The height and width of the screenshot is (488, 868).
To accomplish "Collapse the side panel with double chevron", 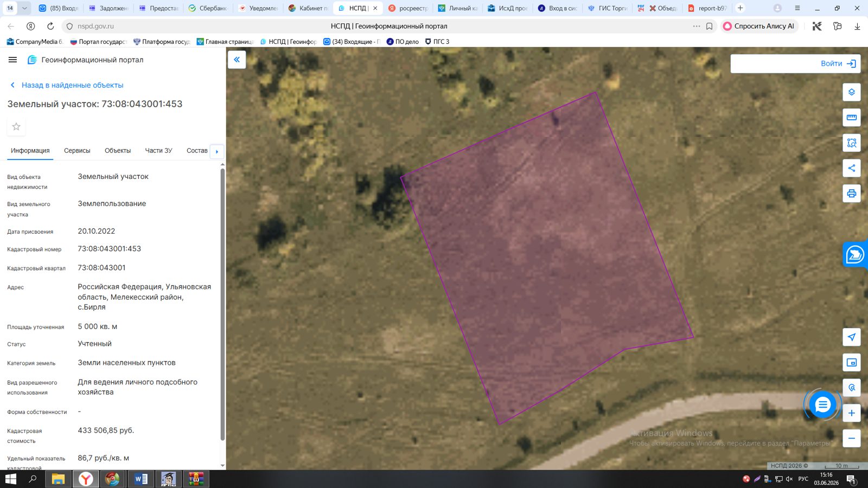I will [x=237, y=60].
